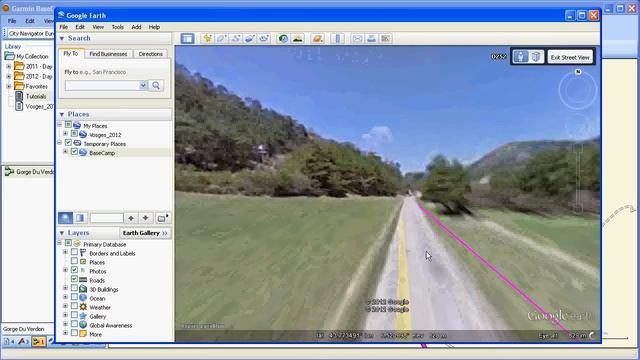Viewport: 640px width, 360px height.
Task: Enable the Places layer checkbox
Action: click(x=74, y=261)
